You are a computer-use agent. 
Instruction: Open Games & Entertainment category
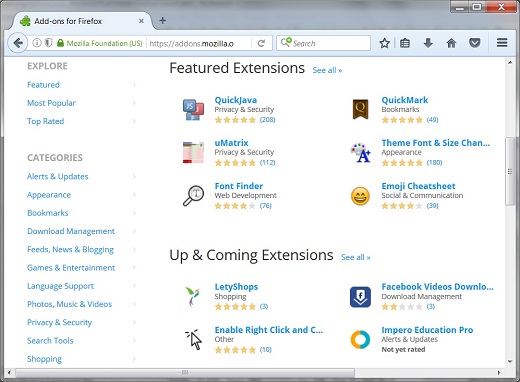(x=71, y=268)
